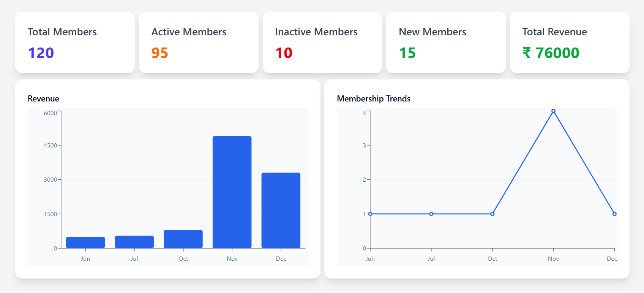
Task: Click the 4 label on trends axis
Action: coord(365,113)
